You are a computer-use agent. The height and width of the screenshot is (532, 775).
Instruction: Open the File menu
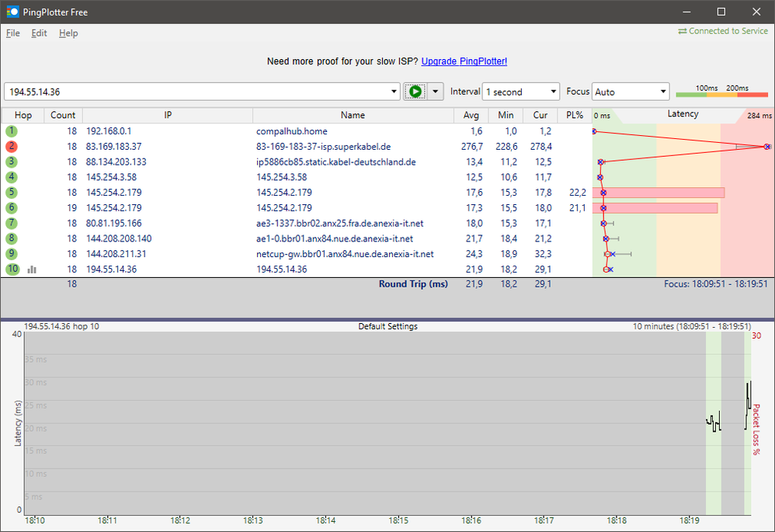[x=13, y=33]
